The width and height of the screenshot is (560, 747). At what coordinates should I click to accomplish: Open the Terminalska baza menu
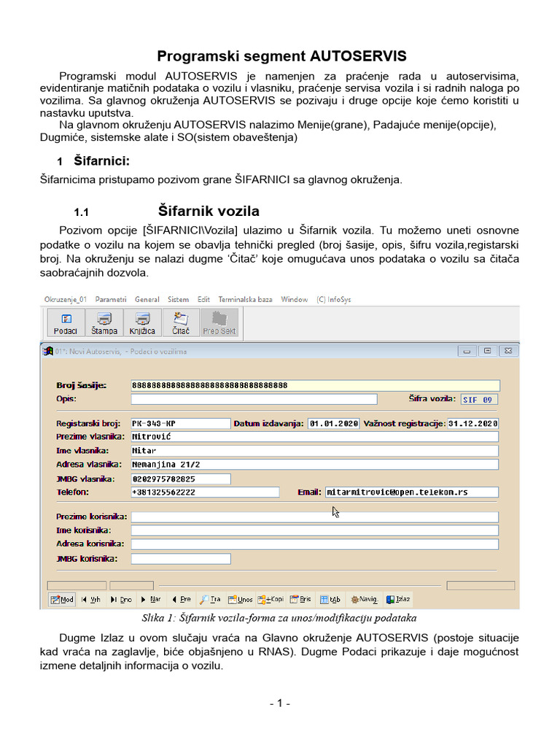click(x=245, y=300)
